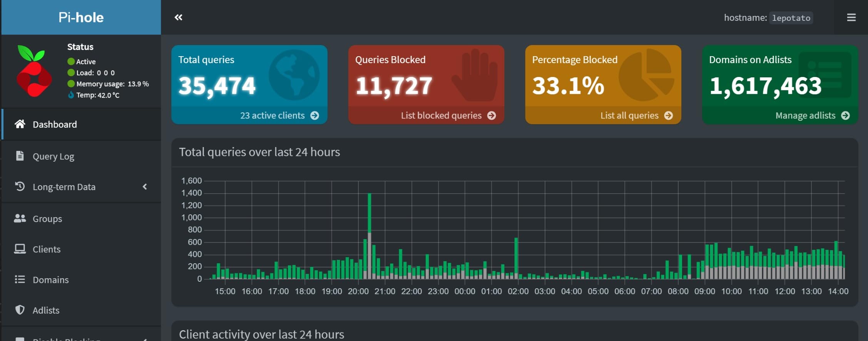
Task: Click the file icon beside Query Log
Action: (20, 156)
